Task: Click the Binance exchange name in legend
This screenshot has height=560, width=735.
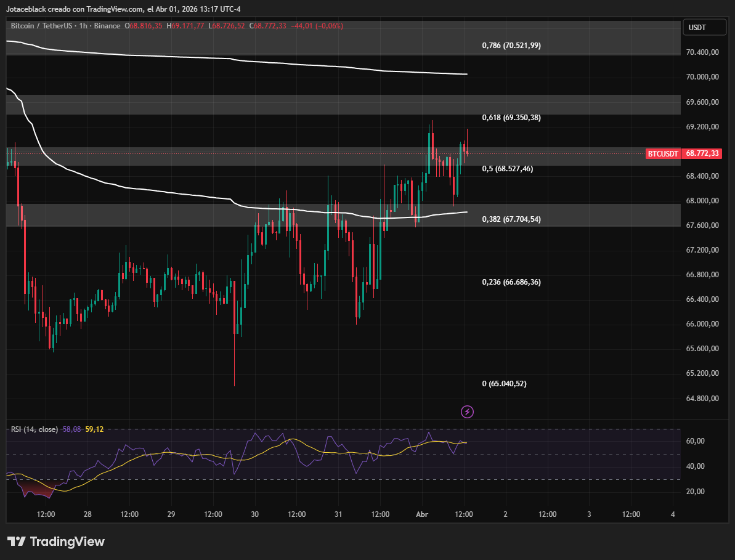Action: point(107,26)
